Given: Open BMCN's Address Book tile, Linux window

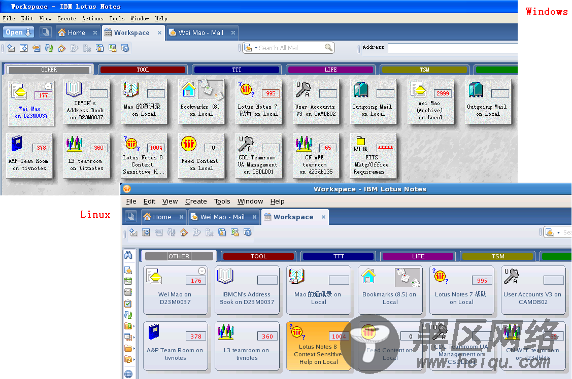Looking at the screenshot, I should [247, 290].
